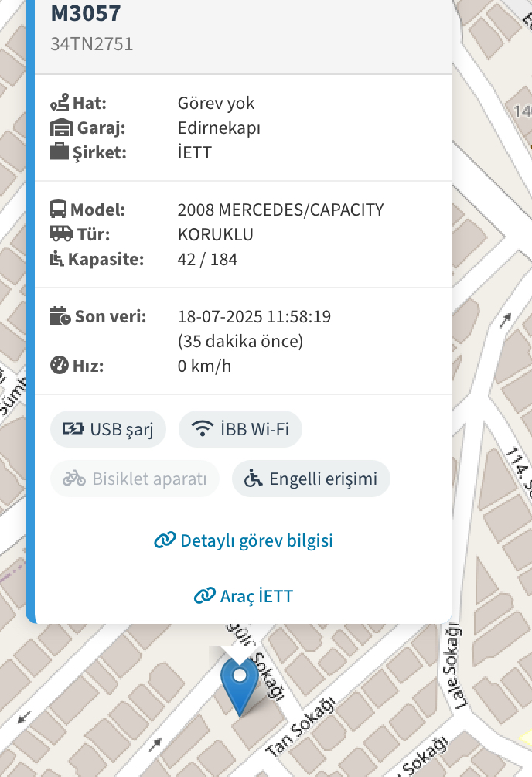
Task: Select the USB şarj feature chip
Action: click(108, 429)
